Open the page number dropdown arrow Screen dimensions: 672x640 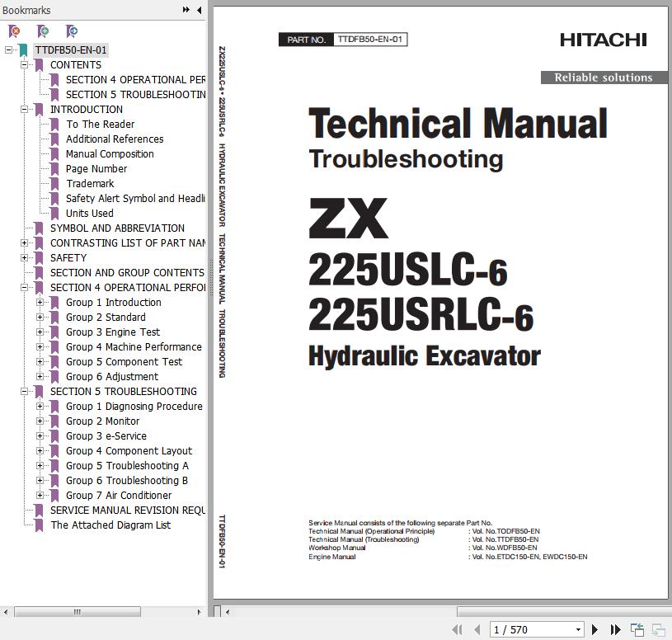coord(578,630)
